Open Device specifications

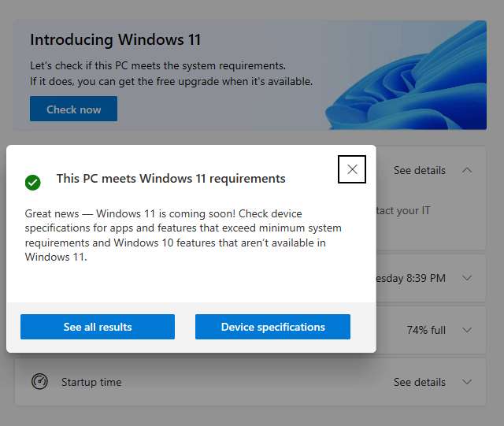click(x=272, y=327)
